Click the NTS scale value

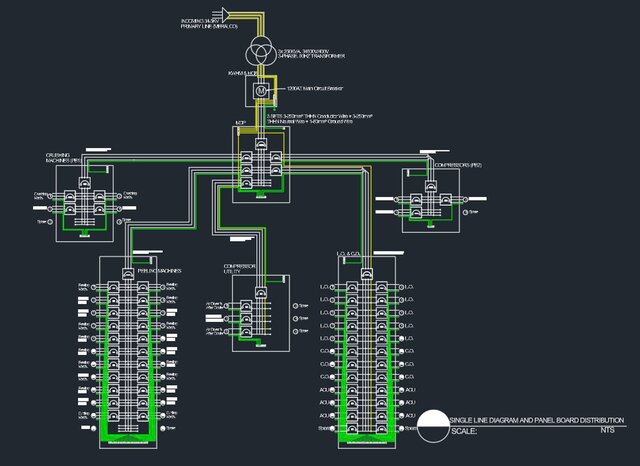coord(607,430)
